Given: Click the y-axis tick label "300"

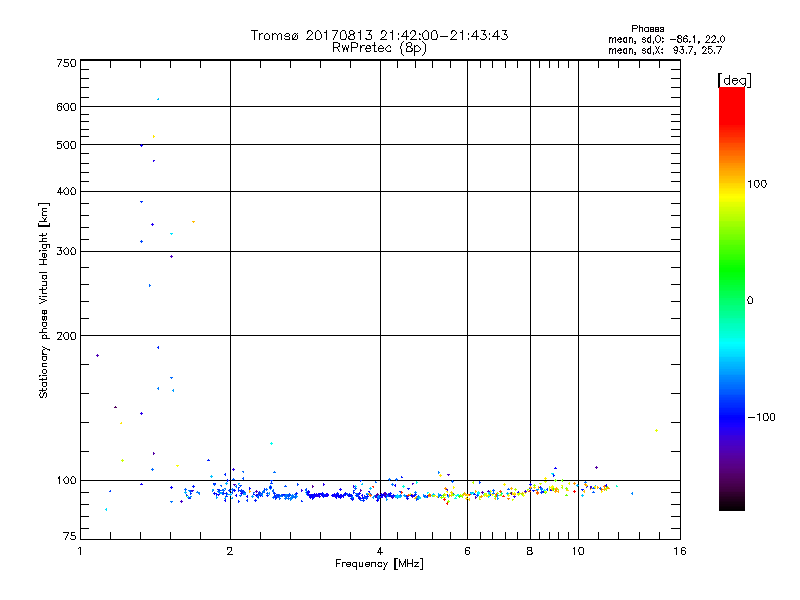Looking at the screenshot, I should 66,252.
